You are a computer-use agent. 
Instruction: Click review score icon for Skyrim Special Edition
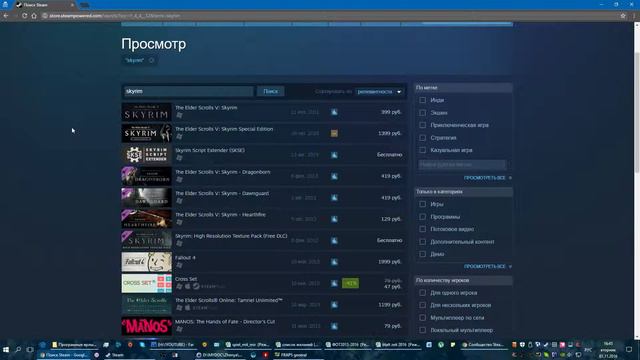(x=334, y=133)
